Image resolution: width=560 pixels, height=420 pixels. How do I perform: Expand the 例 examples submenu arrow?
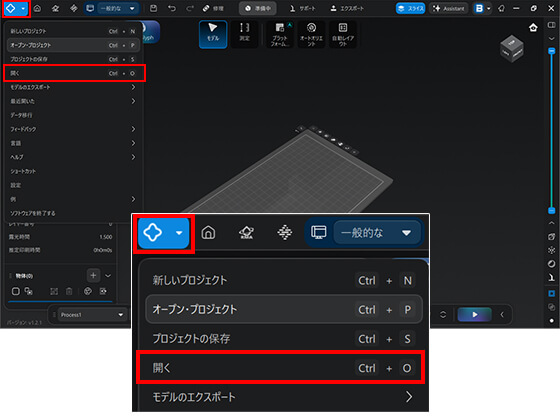coord(133,199)
